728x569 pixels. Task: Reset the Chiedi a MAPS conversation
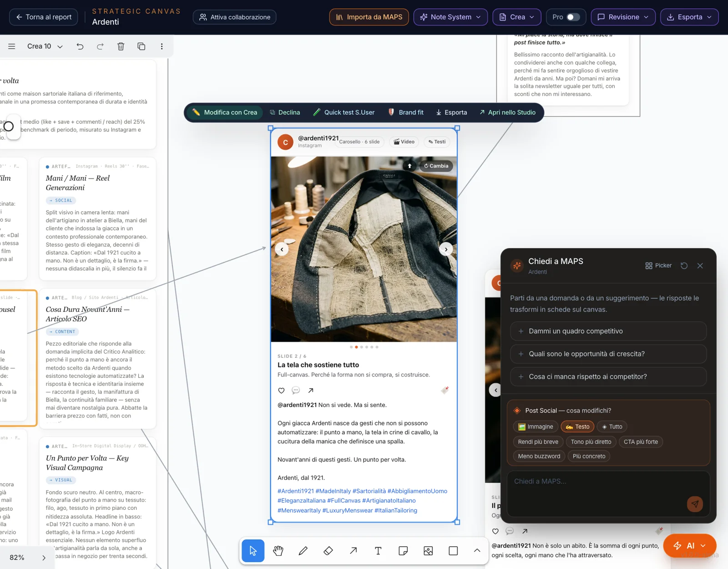[x=684, y=265]
